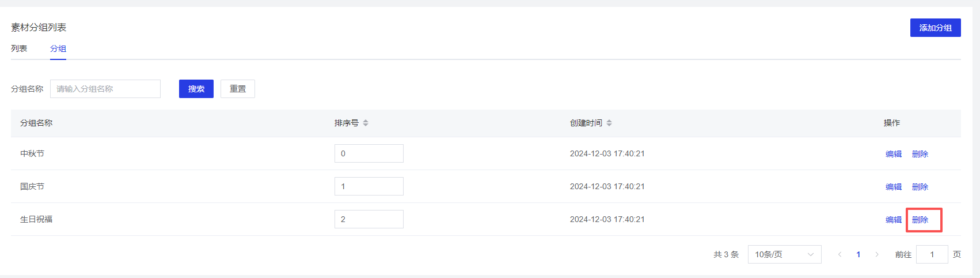Click the 重置 button
The height and width of the screenshot is (278, 980).
pyautogui.click(x=238, y=89)
